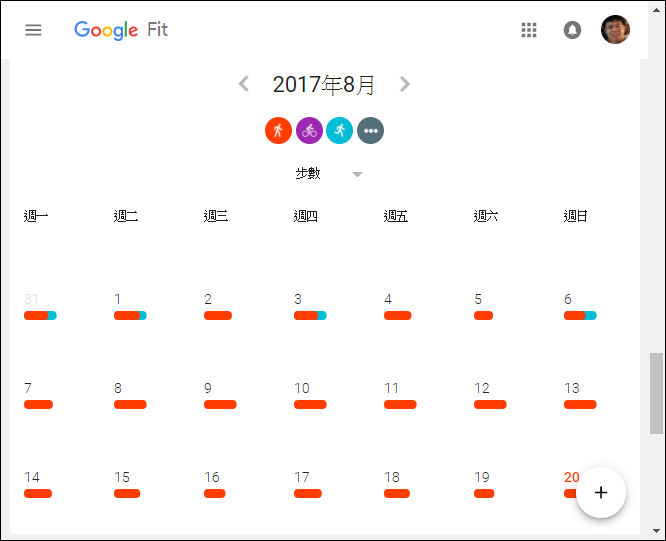The width and height of the screenshot is (666, 541).
Task: Select today, August 20
Action: click(x=572, y=477)
